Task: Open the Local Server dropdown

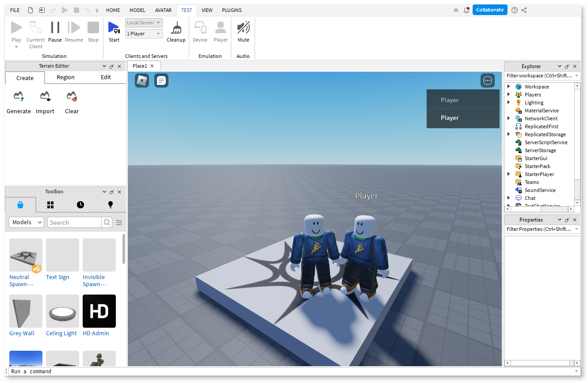Action: point(144,22)
